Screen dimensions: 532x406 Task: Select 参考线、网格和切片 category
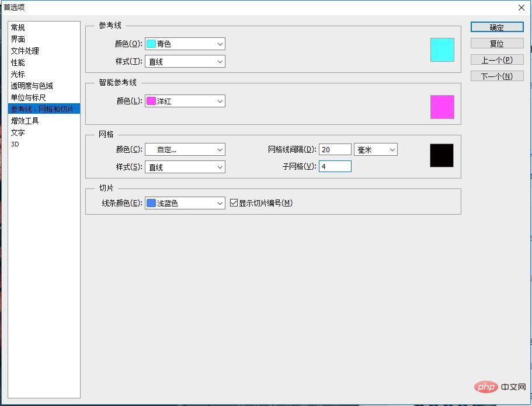[x=44, y=108]
